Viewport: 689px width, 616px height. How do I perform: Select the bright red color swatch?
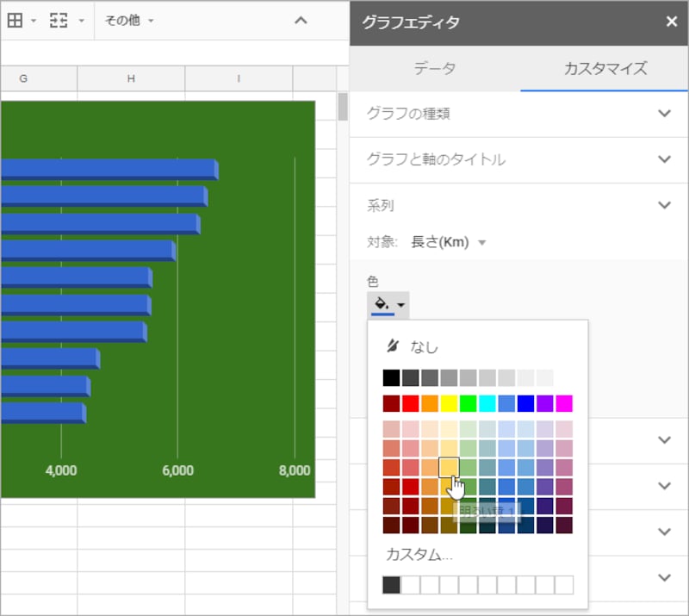pos(411,402)
